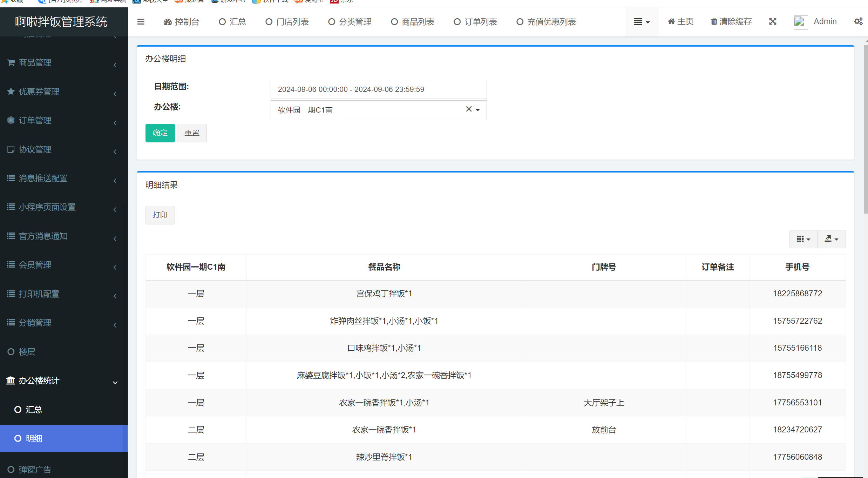The image size is (868, 478).
Task: Select the 大厅架子上 door number cell
Action: point(604,403)
